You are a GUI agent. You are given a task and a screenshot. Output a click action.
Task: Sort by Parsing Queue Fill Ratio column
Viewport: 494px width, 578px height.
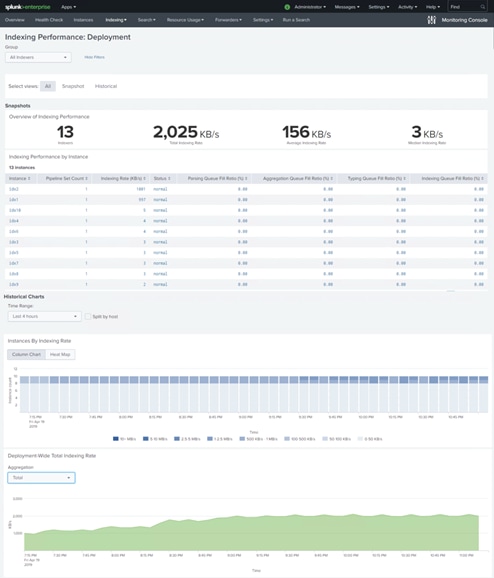click(217, 178)
